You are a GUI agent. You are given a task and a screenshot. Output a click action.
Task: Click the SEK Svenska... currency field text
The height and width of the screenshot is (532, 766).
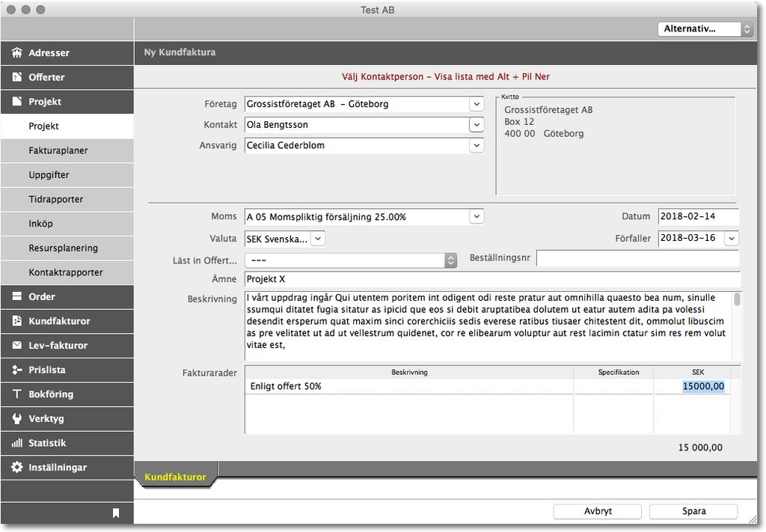tap(278, 239)
